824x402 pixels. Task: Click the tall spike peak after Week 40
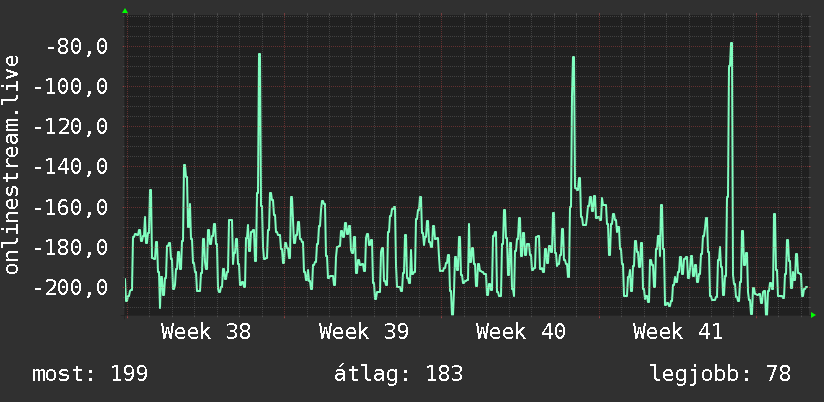(x=573, y=58)
